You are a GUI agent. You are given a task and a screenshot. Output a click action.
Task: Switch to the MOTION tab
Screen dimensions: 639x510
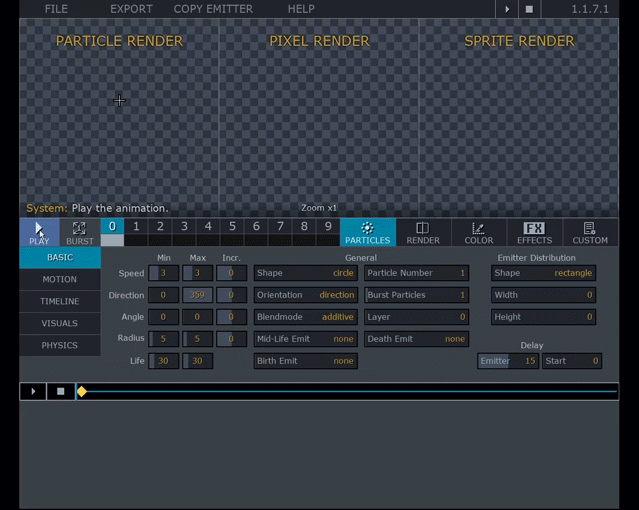click(x=60, y=280)
